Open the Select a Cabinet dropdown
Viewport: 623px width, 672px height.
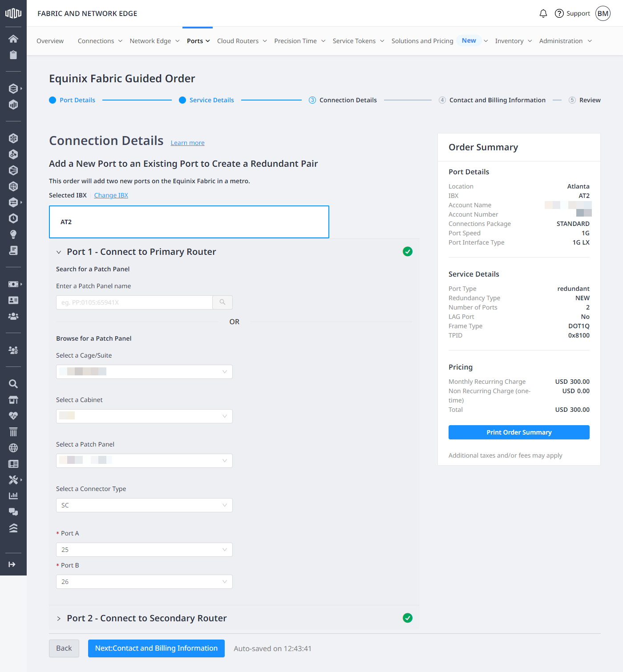[144, 416]
